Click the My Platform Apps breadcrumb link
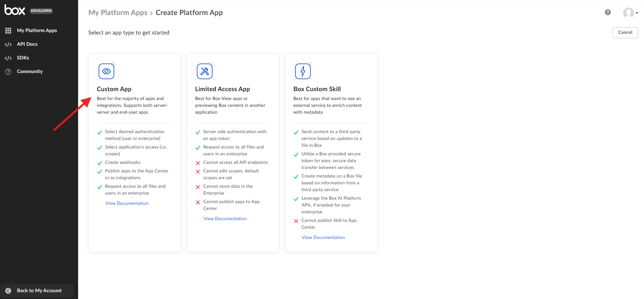This screenshot has height=299, width=644. (x=118, y=13)
